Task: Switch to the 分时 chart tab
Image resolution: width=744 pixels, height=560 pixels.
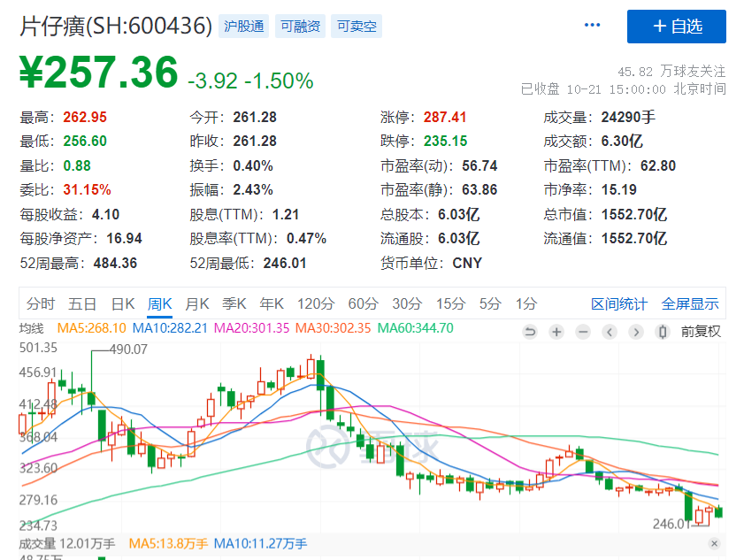Action: [41, 303]
